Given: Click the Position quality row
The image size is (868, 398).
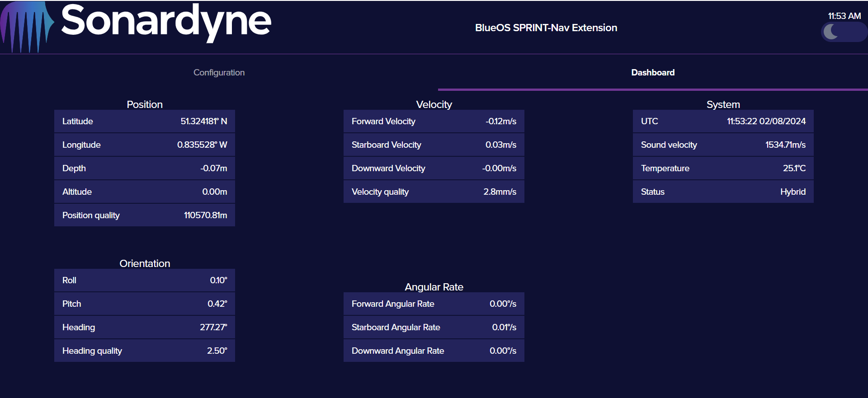Looking at the screenshot, I should click(x=145, y=215).
